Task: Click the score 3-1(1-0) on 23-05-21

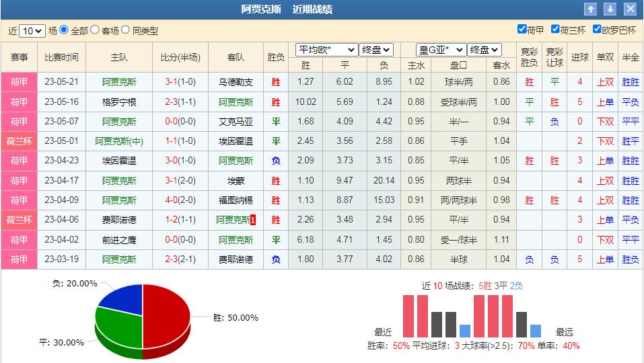Action: [180, 82]
